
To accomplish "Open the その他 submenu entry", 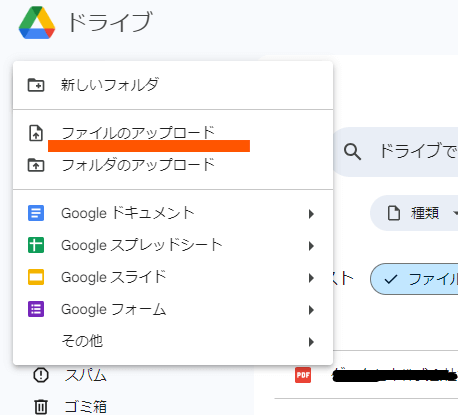I will click(173, 341).
